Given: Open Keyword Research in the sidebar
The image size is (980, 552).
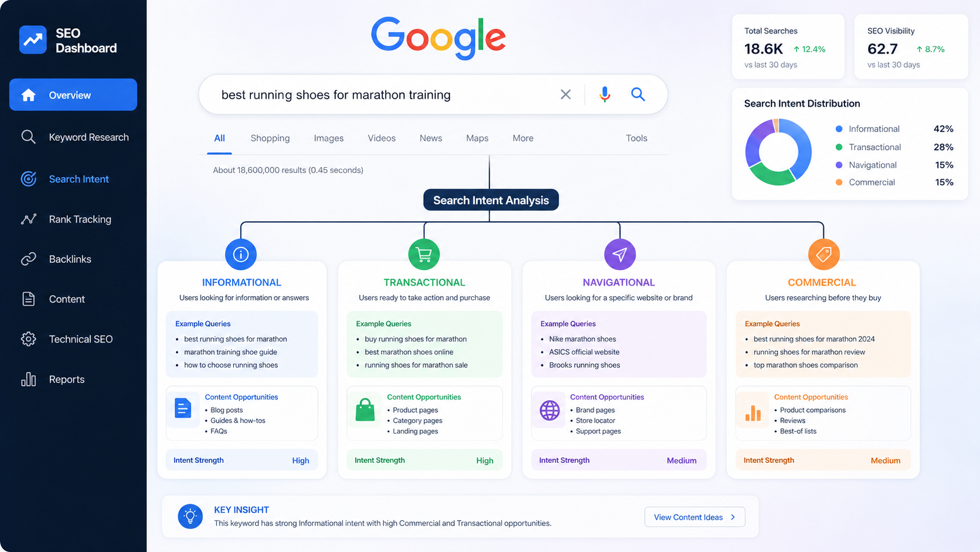Looking at the screenshot, I should (x=73, y=137).
